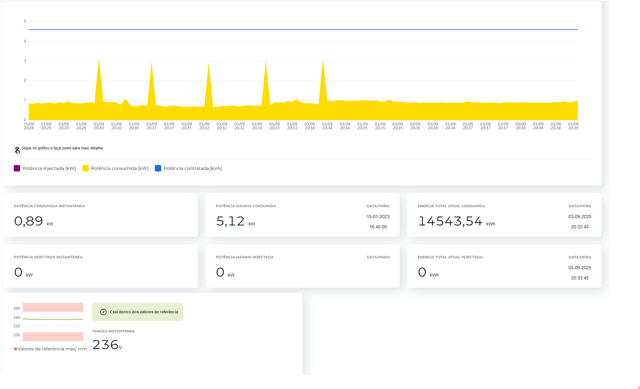Click the 16:45:00 time in the maximum power card
640x389 pixels.
pos(378,227)
